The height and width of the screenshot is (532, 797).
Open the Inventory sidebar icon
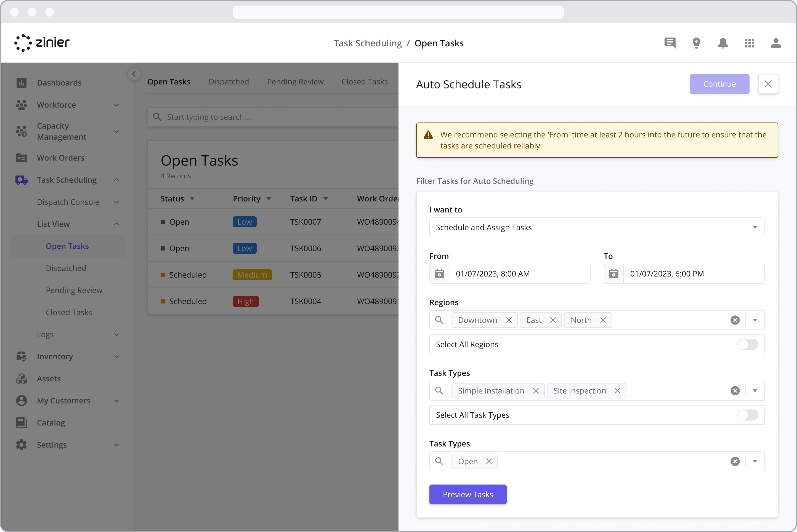click(21, 357)
